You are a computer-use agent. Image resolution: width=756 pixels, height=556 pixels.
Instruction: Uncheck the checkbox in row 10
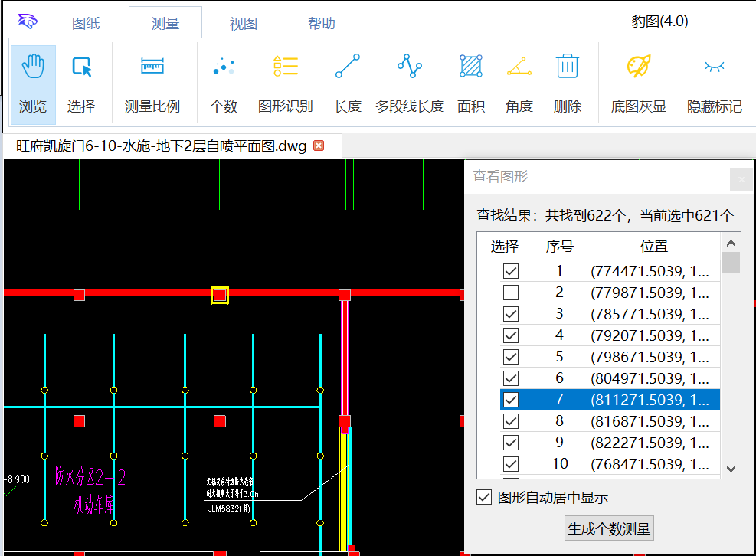tap(511, 464)
